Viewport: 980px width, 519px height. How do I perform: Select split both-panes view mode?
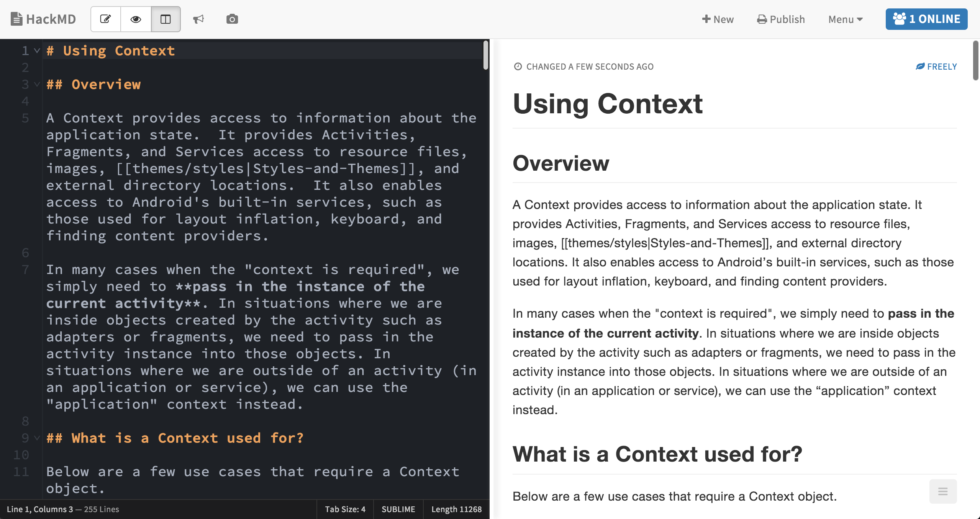(x=166, y=19)
